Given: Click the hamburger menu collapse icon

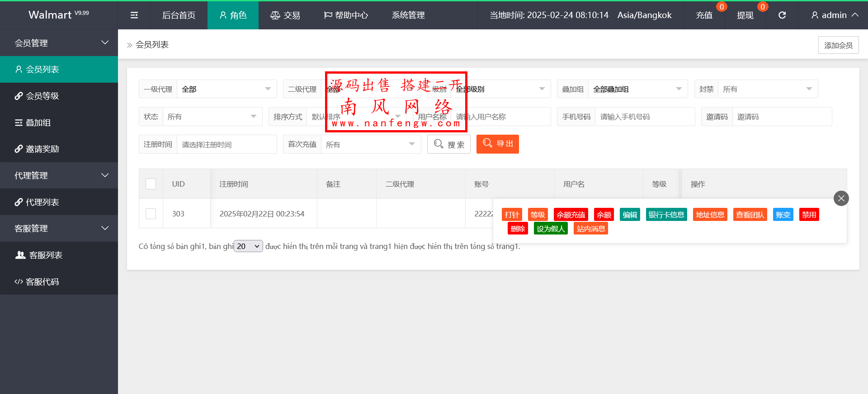Looking at the screenshot, I should pos(134,15).
